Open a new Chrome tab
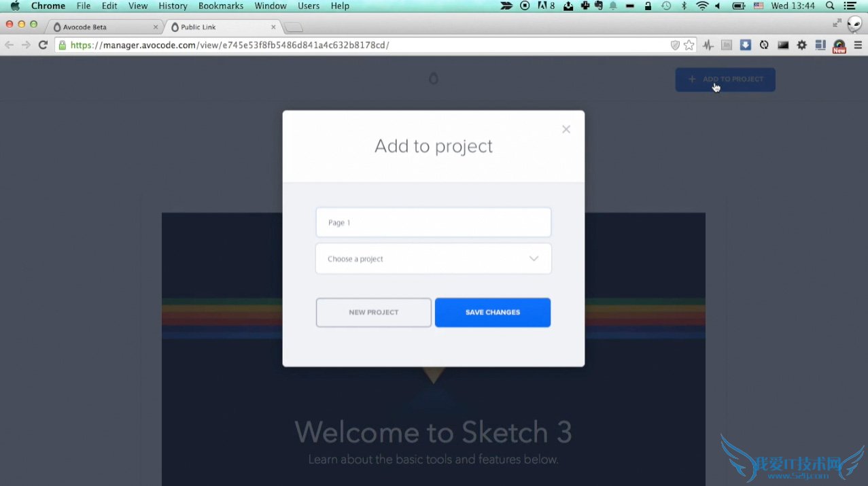Viewport: 868px width, 486px height. pos(293,28)
